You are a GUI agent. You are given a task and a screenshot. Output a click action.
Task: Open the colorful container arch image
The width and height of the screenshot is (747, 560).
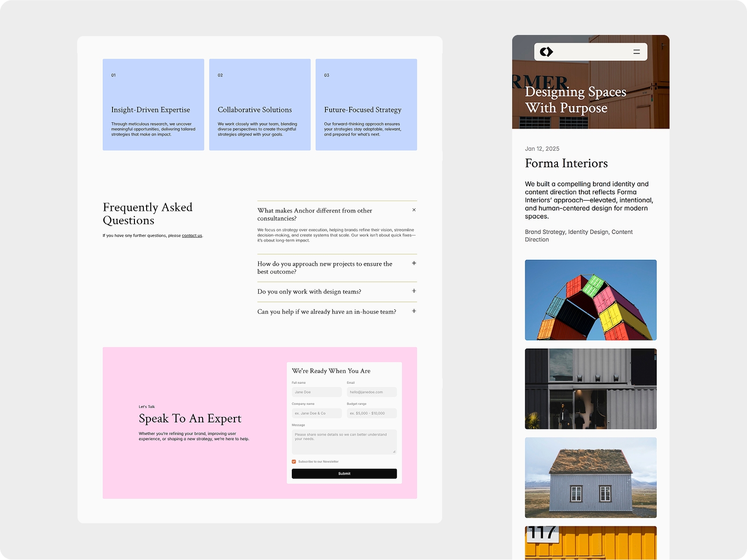click(x=591, y=300)
